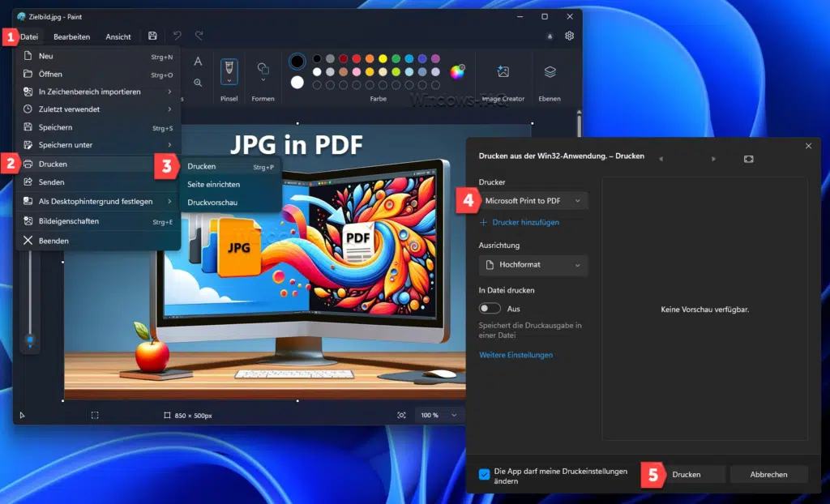Choose Seite einrichten from the submenu
The image size is (830, 504).
(213, 184)
